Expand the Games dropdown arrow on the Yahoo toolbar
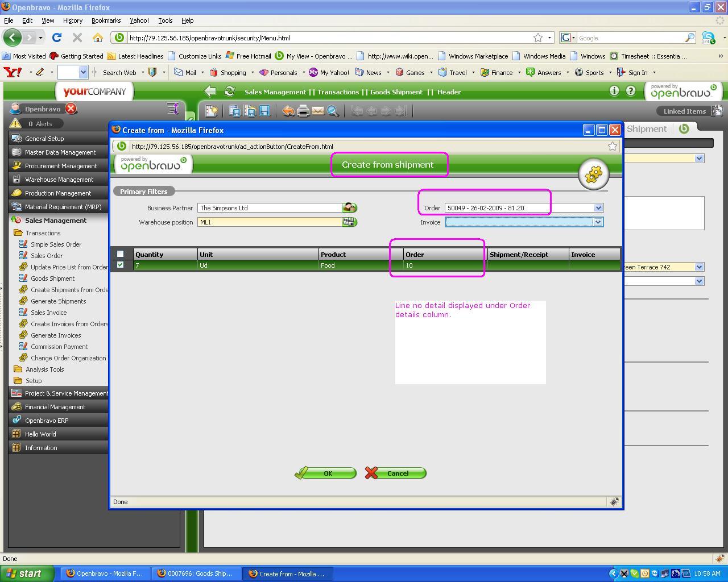 pyautogui.click(x=431, y=73)
